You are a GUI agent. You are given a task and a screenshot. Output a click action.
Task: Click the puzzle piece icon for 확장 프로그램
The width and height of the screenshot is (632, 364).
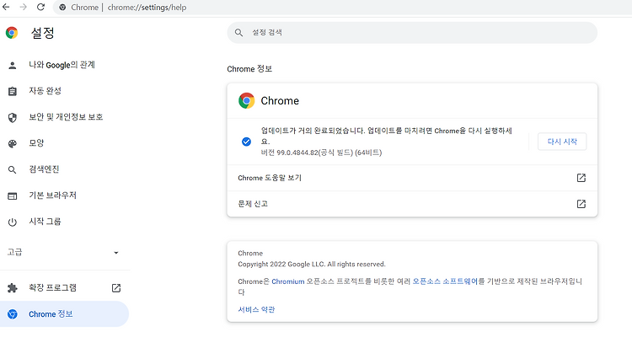coord(13,288)
